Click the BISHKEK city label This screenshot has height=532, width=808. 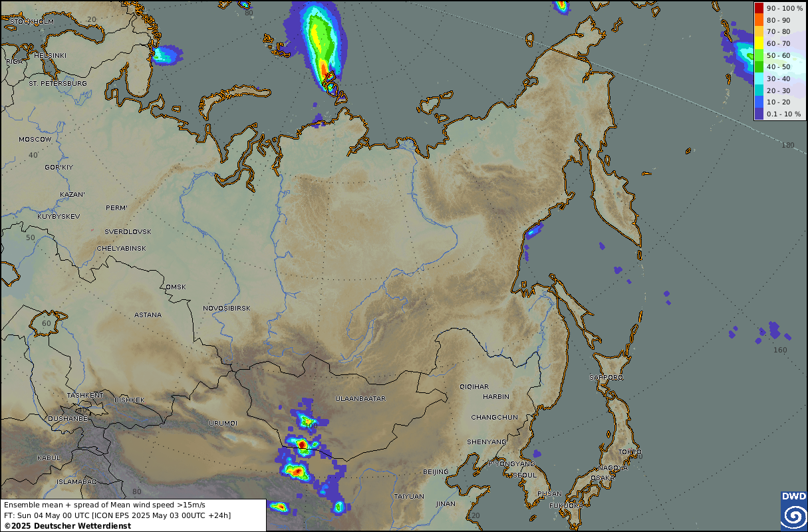click(129, 400)
